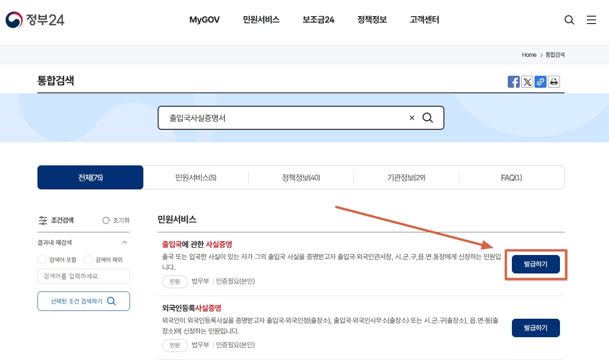Open the 정책정보 menu
The height and width of the screenshot is (364, 609).
pyautogui.click(x=372, y=20)
